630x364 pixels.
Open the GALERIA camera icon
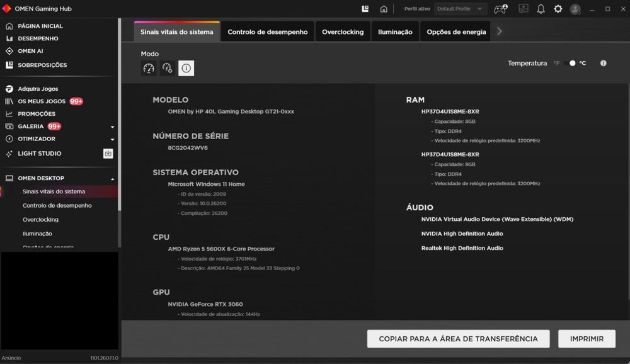[x=9, y=127]
